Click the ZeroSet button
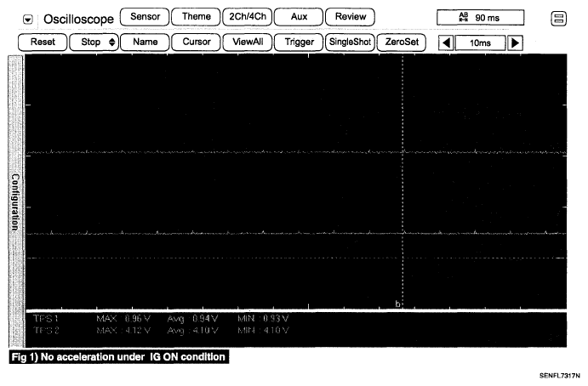588x386 pixels. click(x=402, y=42)
